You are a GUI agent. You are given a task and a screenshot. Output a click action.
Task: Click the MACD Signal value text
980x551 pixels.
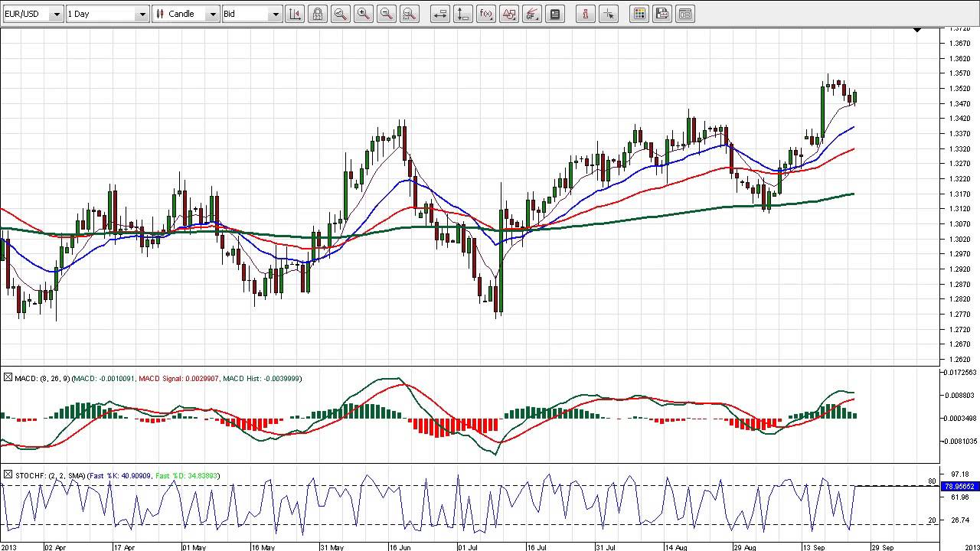coord(179,378)
